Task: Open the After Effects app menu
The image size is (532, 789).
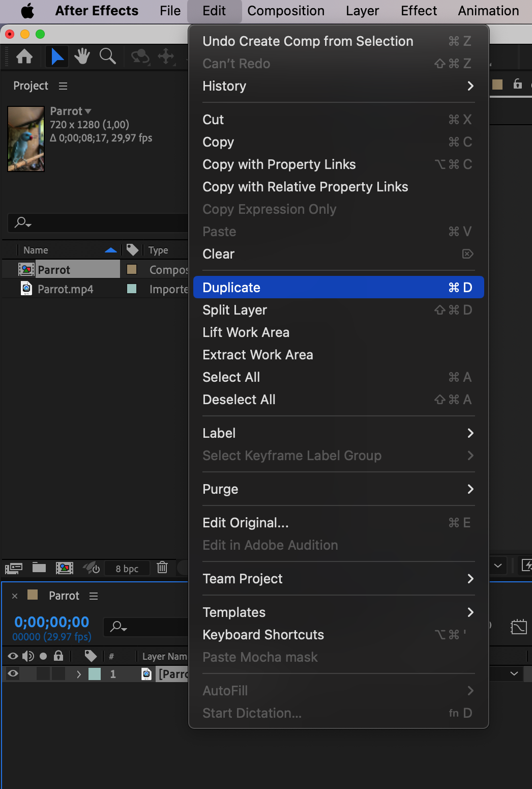Action: pos(97,11)
